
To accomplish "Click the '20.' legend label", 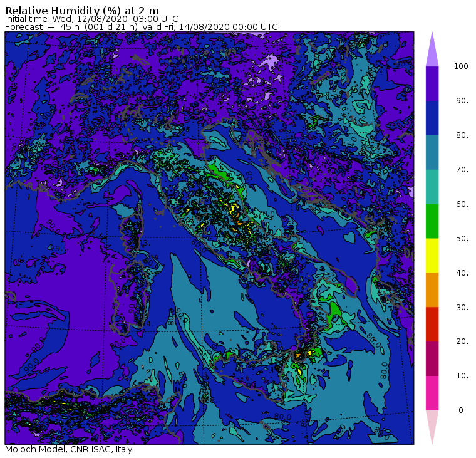I will [x=462, y=341].
